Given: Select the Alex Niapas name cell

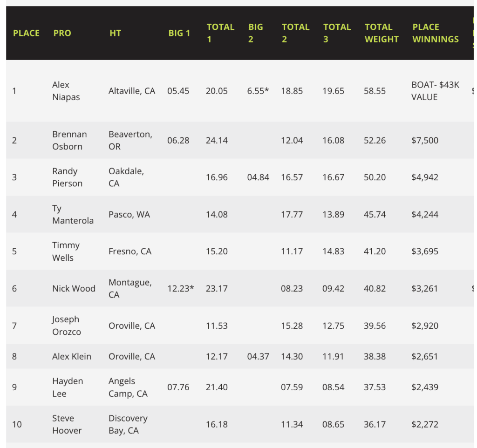Looking at the screenshot, I should tap(66, 91).
